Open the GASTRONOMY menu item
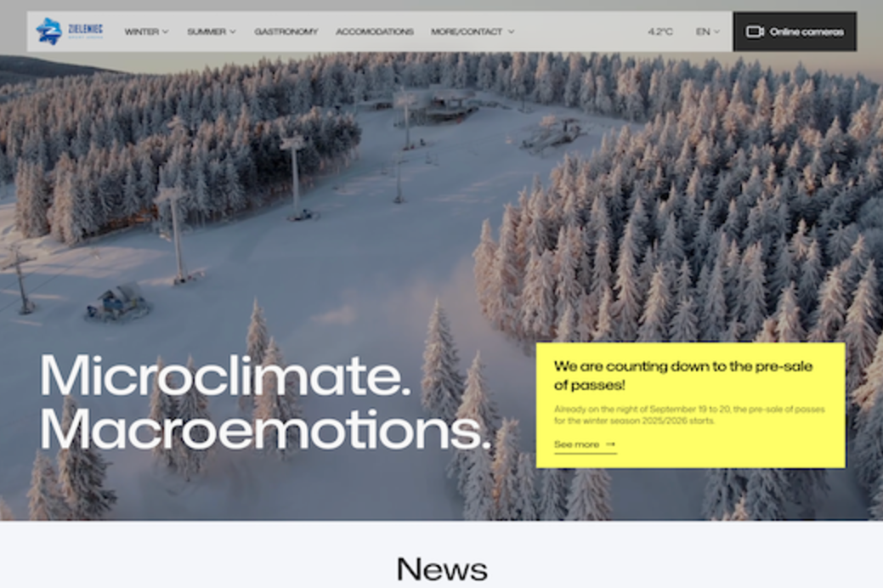This screenshot has width=883, height=588. (x=286, y=31)
